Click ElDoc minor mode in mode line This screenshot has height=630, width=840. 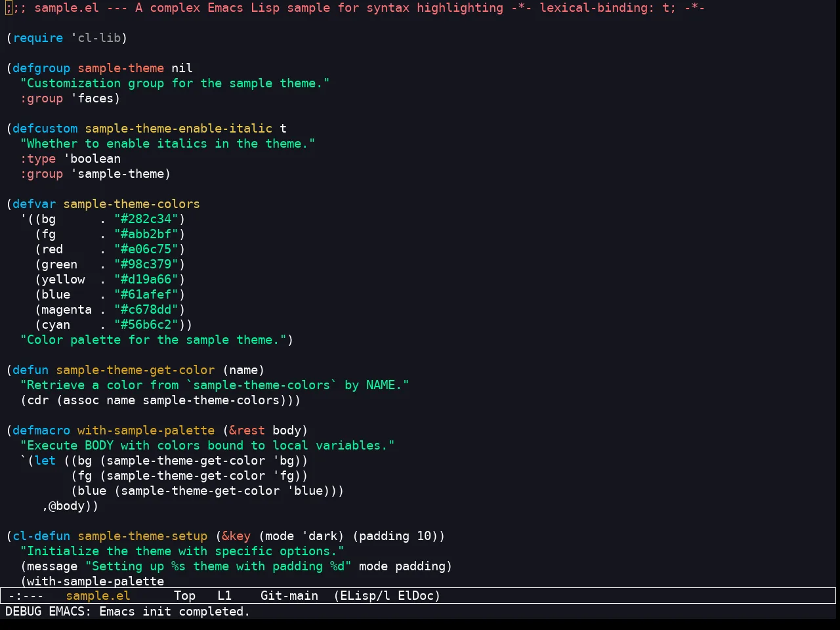coord(416,596)
